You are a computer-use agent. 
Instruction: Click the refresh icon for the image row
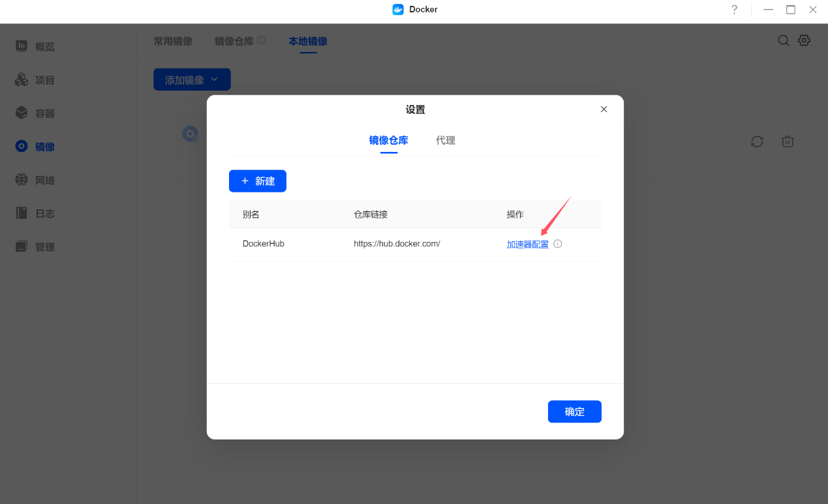coord(757,141)
